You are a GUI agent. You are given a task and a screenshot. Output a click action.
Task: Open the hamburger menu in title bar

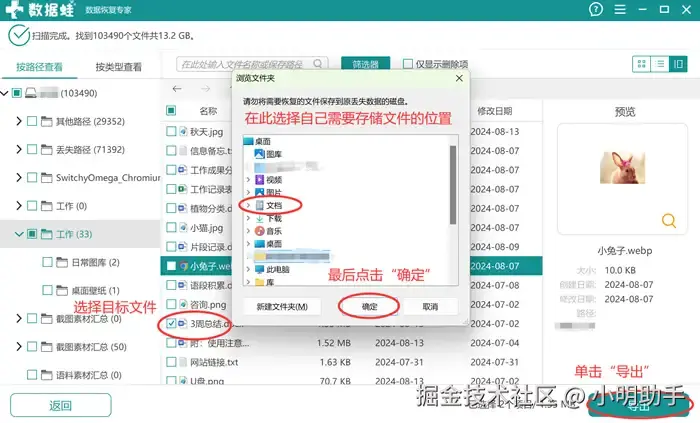click(x=620, y=9)
